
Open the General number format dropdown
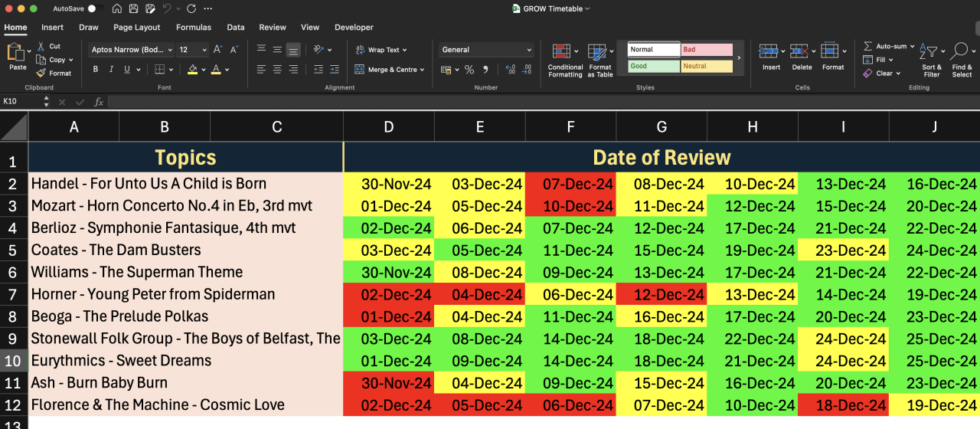[x=529, y=50]
